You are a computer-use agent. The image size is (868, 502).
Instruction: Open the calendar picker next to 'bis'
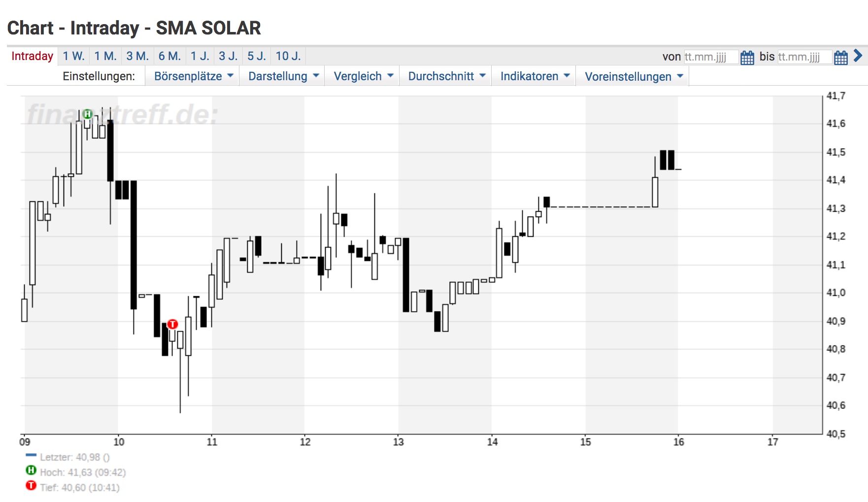pos(840,57)
